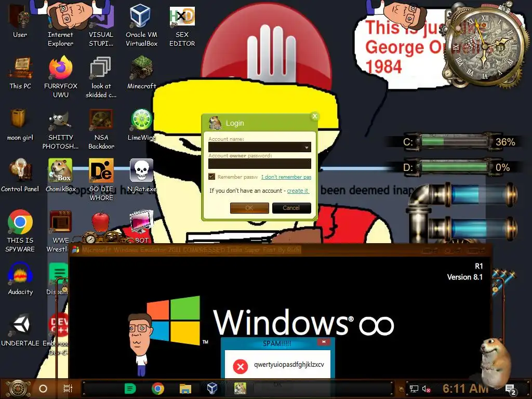Open the GO DIE WHORE desktop icon
The width and height of the screenshot is (532, 399).
point(101,179)
